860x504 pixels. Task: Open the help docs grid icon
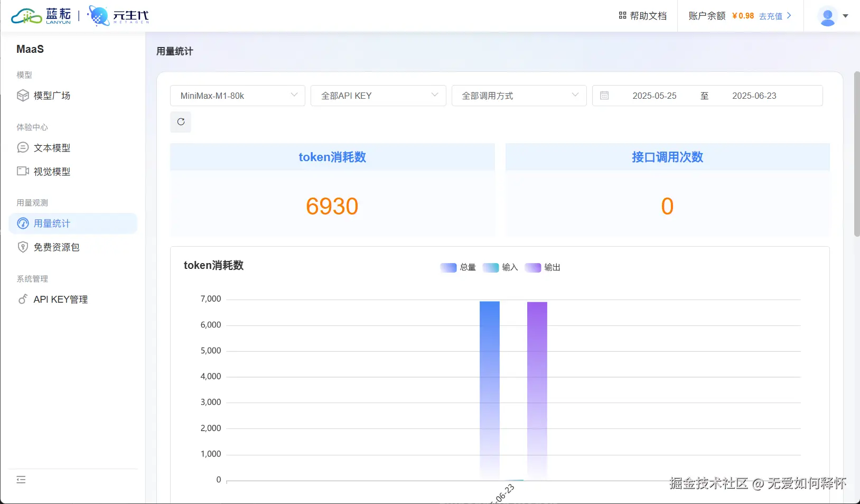[622, 16]
